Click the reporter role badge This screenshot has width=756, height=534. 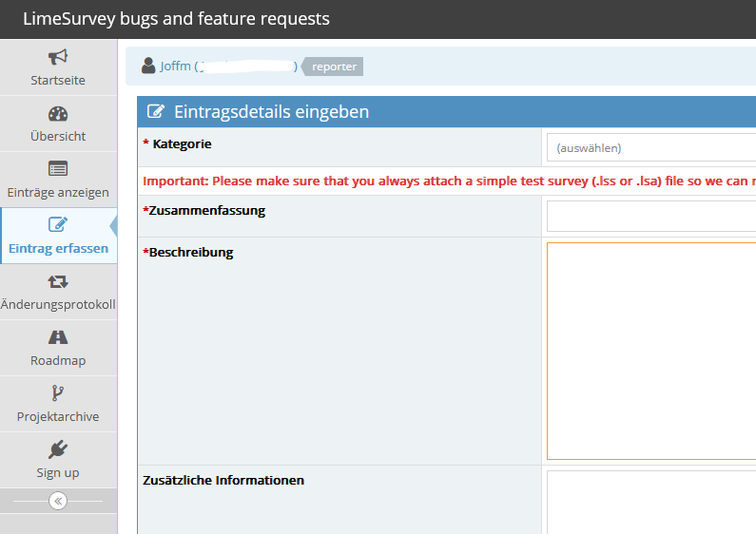point(334,67)
